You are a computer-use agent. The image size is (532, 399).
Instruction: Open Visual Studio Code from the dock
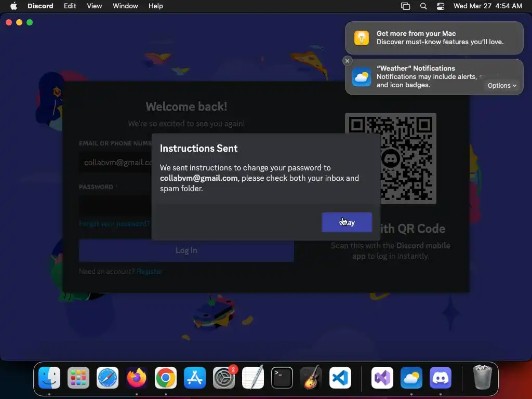click(340, 378)
